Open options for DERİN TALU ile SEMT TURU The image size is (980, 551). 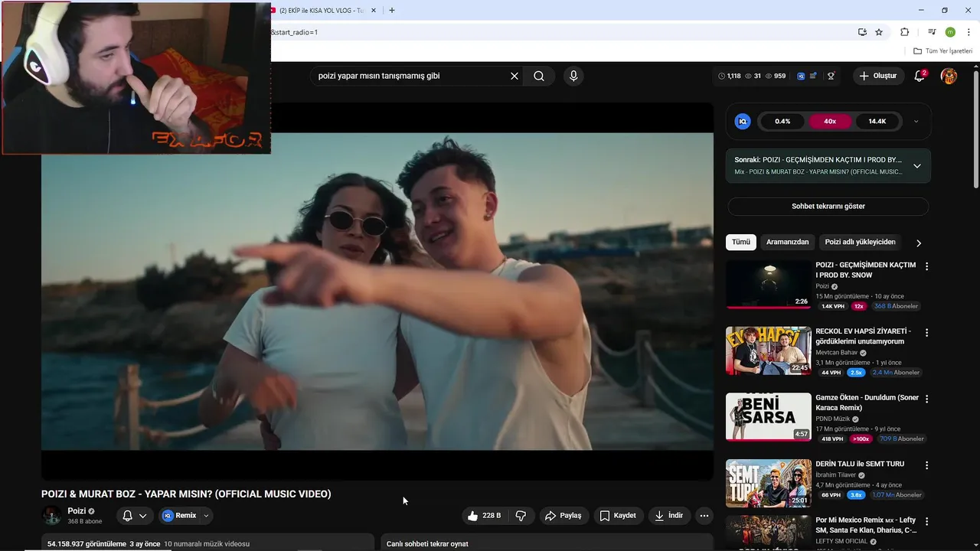point(926,465)
